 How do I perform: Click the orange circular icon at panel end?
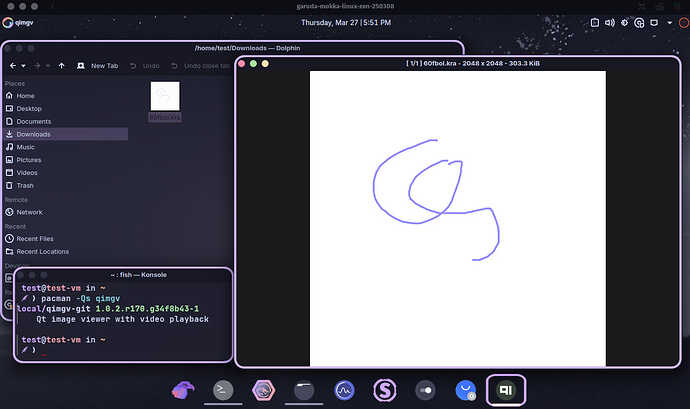(684, 23)
